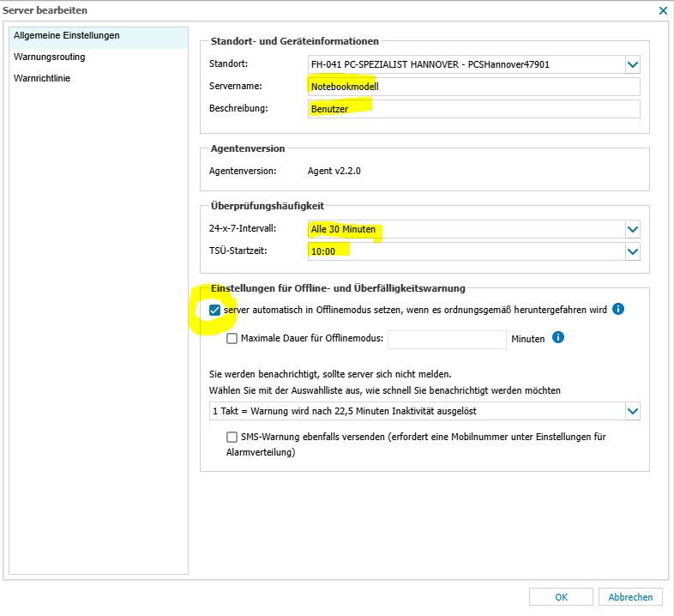This screenshot has height=616, width=674.
Task: Expand the 24-x-7-Intervall dropdown
Action: click(x=633, y=229)
